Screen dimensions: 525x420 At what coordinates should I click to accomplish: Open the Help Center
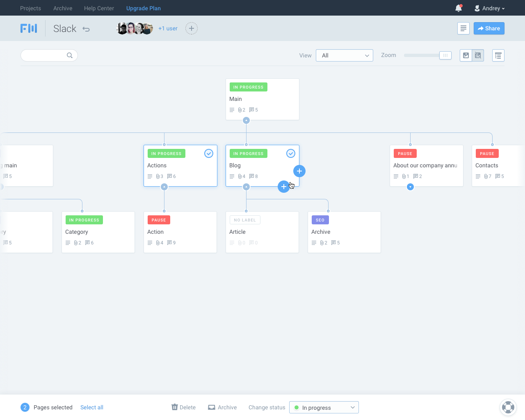[x=99, y=8]
